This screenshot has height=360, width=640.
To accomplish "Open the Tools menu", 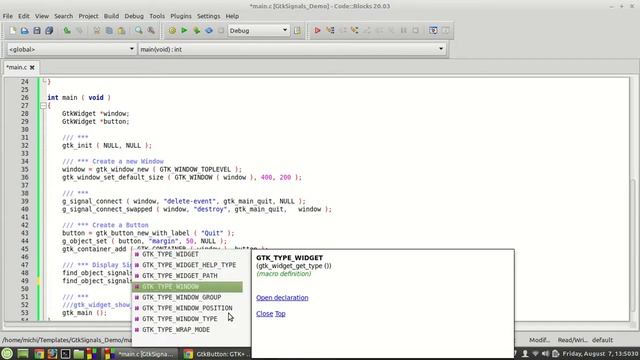I will 157,16.
